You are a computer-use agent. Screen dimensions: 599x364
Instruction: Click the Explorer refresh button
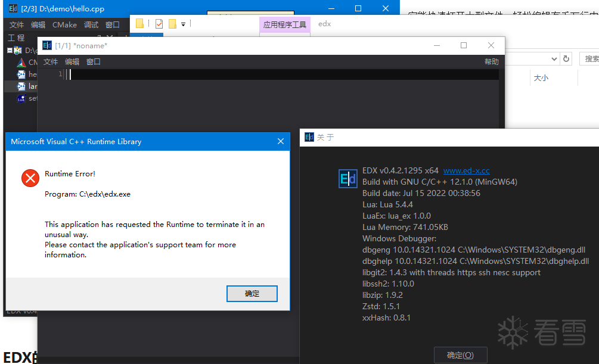[x=566, y=59]
